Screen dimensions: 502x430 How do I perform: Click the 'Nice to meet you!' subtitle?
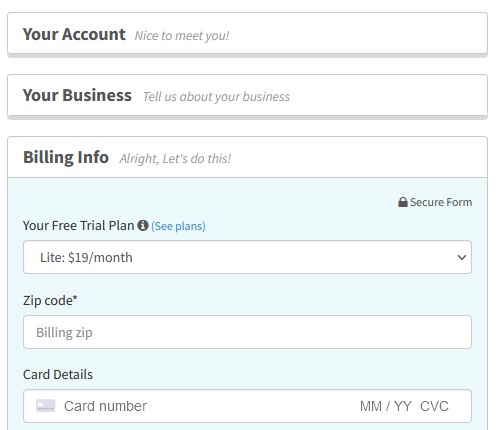(x=182, y=36)
